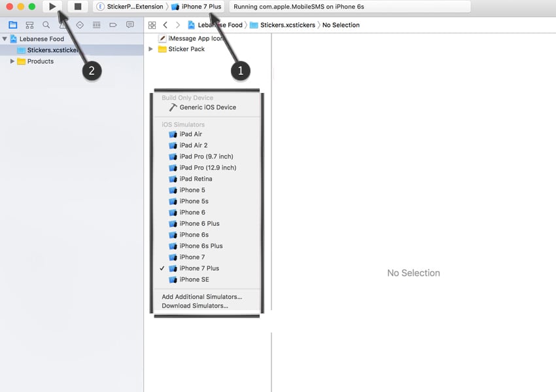
Task: Choose iPhone SE simulator
Action: (207, 279)
